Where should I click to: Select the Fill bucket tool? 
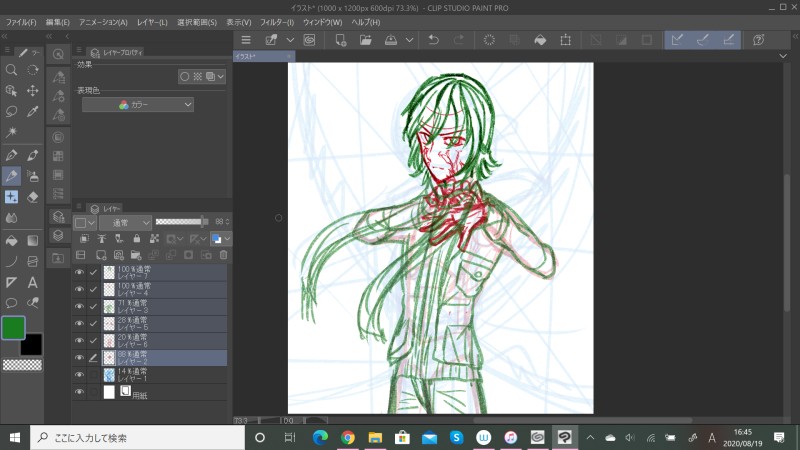coord(11,240)
